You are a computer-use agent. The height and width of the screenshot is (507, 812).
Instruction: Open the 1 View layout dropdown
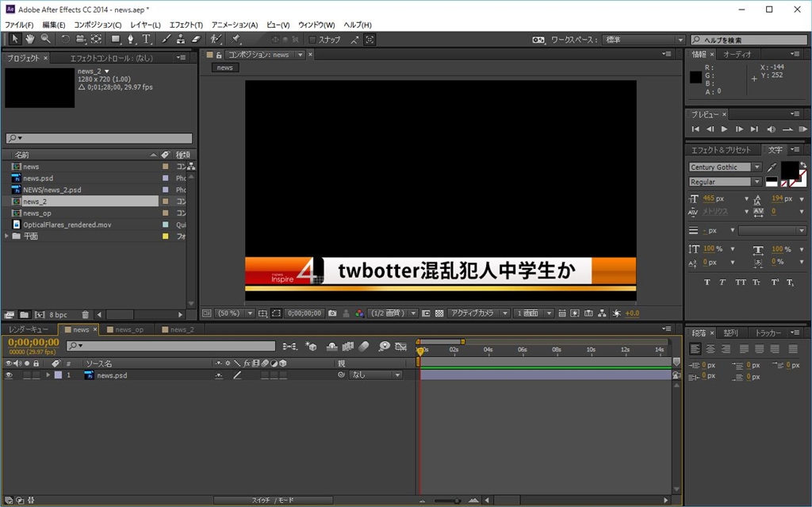click(534, 313)
